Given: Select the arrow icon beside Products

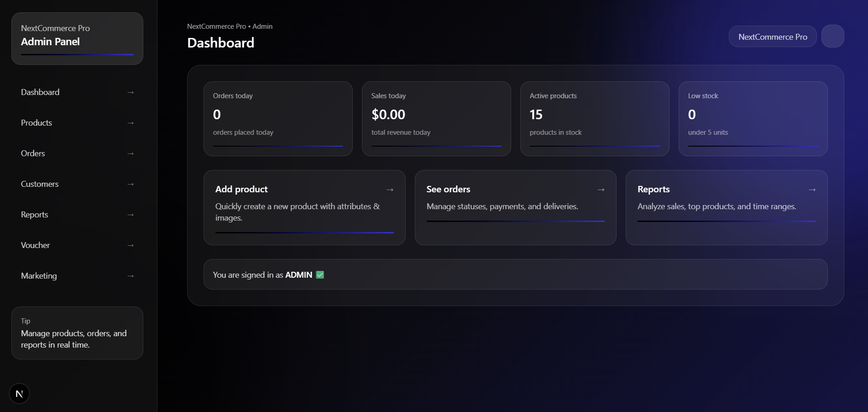Looking at the screenshot, I should 131,123.
